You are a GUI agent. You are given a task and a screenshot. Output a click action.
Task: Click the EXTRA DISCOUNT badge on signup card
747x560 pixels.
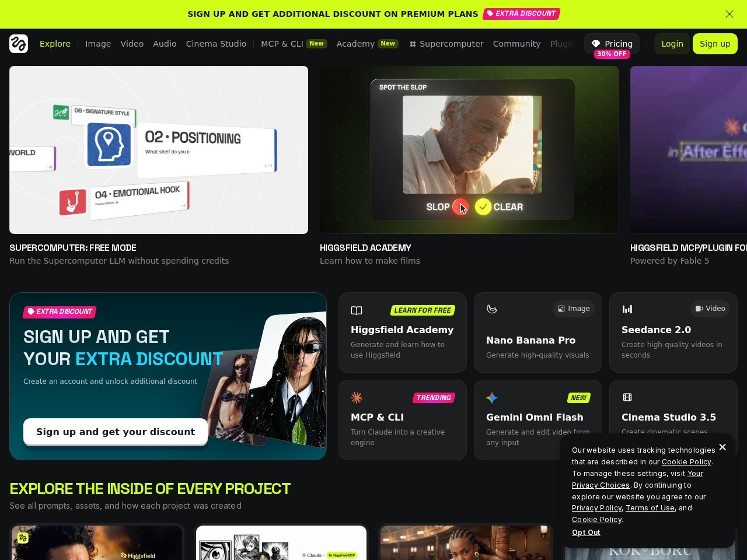click(60, 311)
